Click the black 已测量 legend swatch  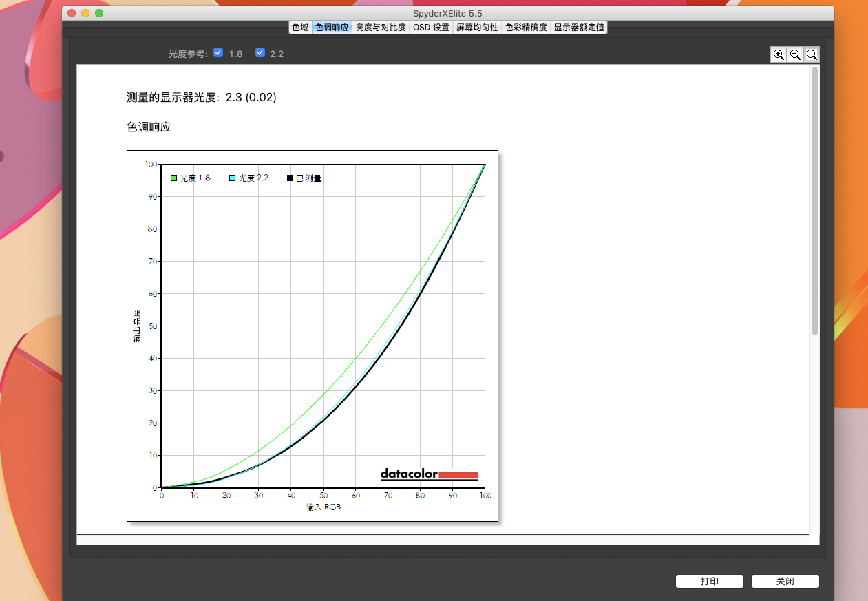(x=290, y=178)
